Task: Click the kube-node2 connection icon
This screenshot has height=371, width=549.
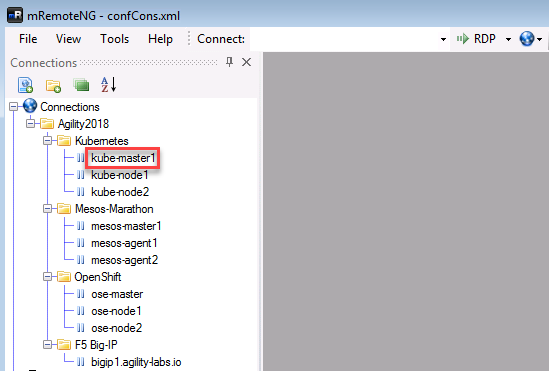Action: (x=81, y=192)
